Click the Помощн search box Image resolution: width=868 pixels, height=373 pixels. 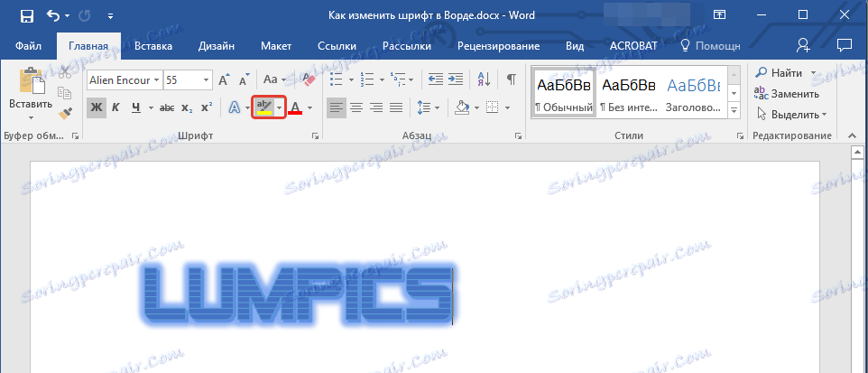(x=711, y=46)
